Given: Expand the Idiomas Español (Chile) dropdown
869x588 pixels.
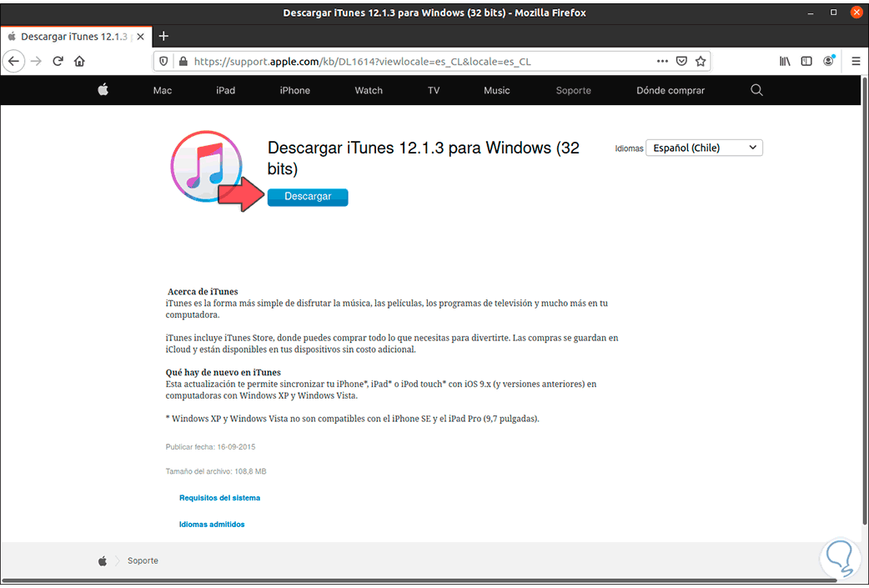Looking at the screenshot, I should [x=705, y=148].
